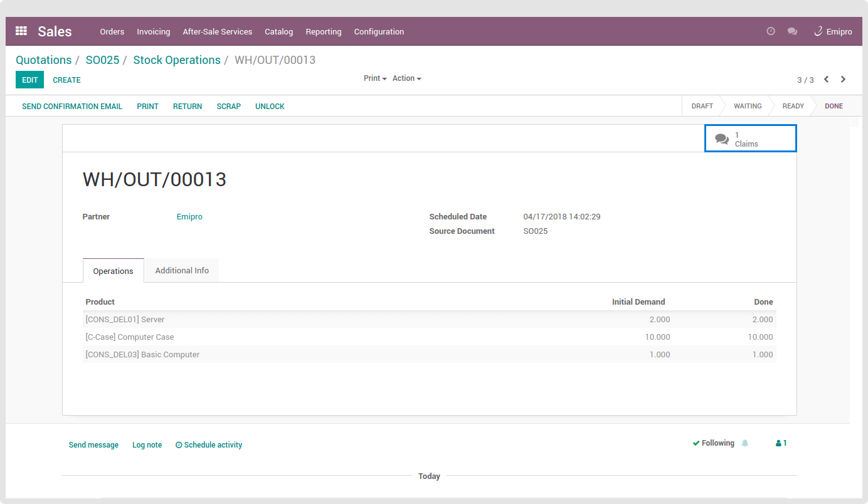Viewport: 868px width, 504px height.
Task: Click the Return button
Action: (x=188, y=107)
